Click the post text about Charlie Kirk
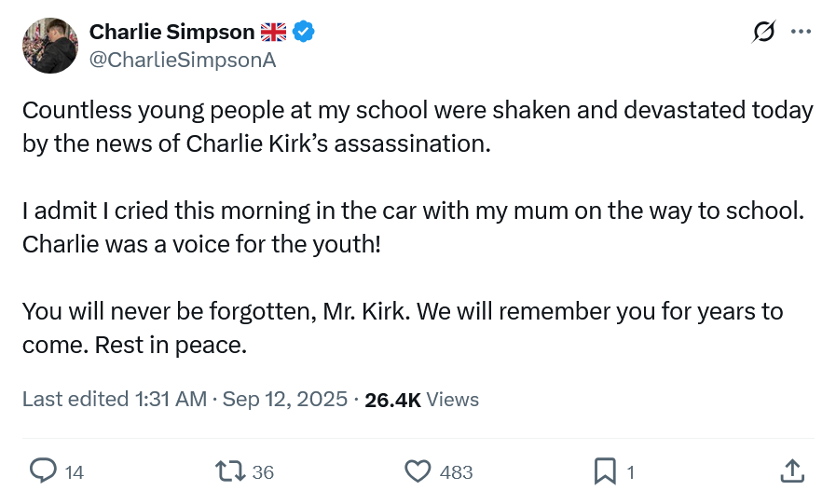Image resolution: width=836 pixels, height=504 pixels. (x=418, y=227)
